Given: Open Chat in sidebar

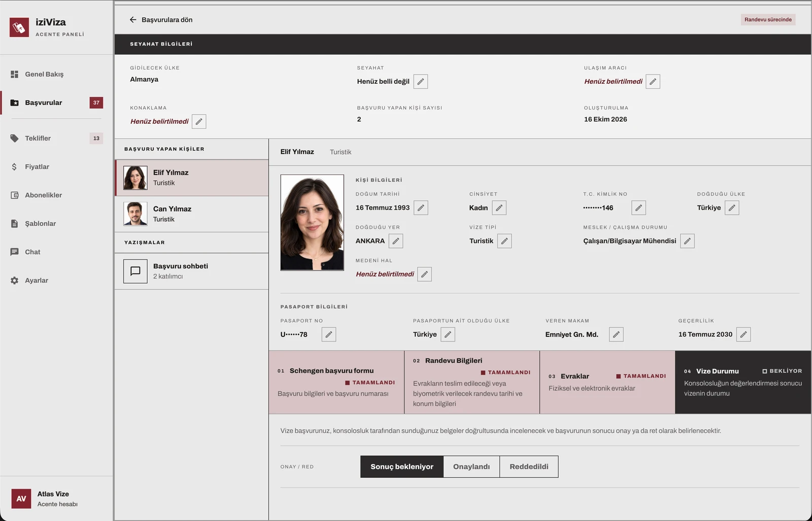Looking at the screenshot, I should click(x=56, y=252).
